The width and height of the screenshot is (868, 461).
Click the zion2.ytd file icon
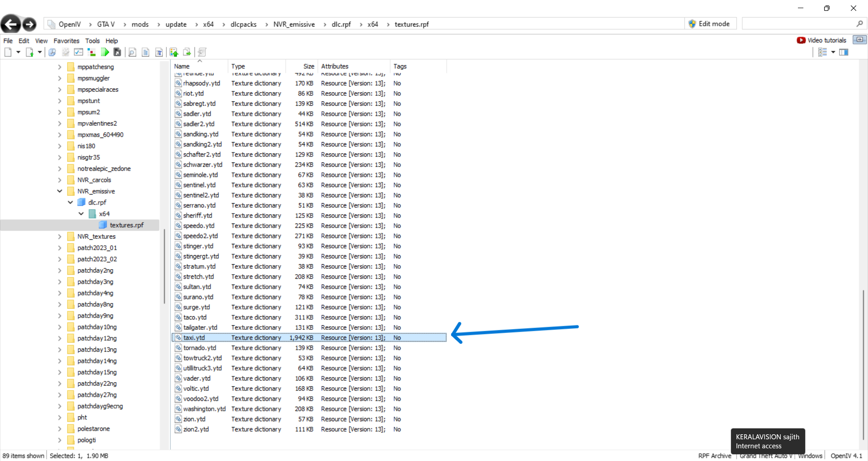click(x=178, y=429)
